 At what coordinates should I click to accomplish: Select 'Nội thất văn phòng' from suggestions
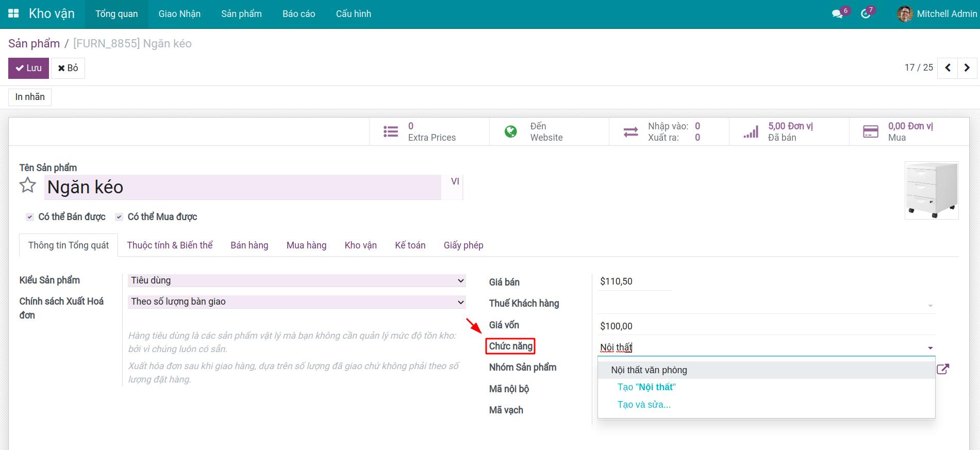click(649, 370)
